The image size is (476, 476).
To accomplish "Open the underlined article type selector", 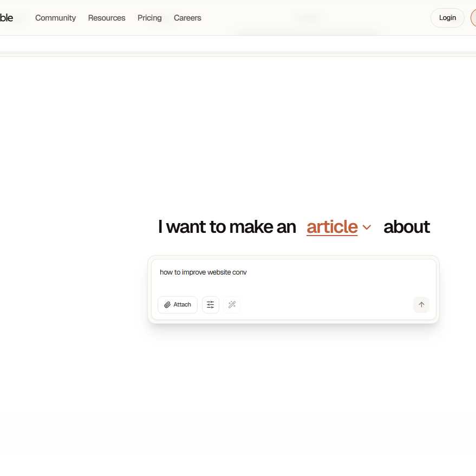I will coord(332,227).
